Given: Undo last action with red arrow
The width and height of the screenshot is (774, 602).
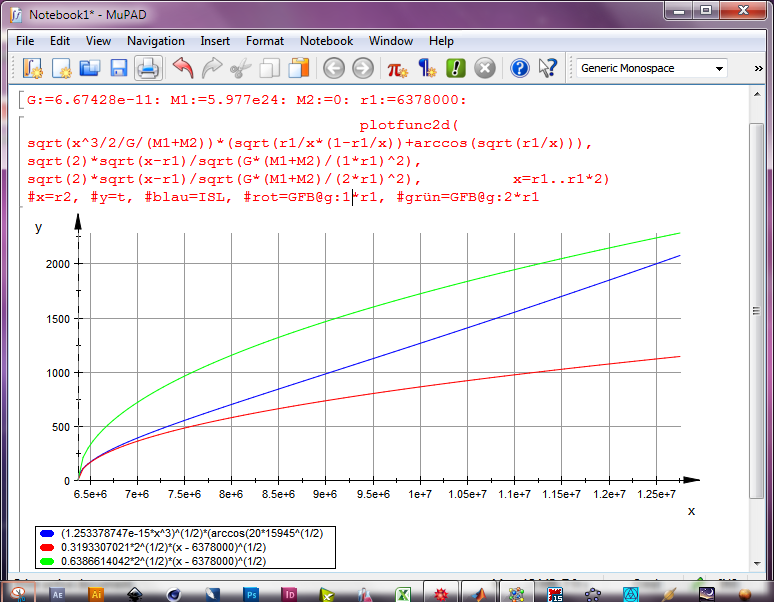Looking at the screenshot, I should pyautogui.click(x=183, y=68).
